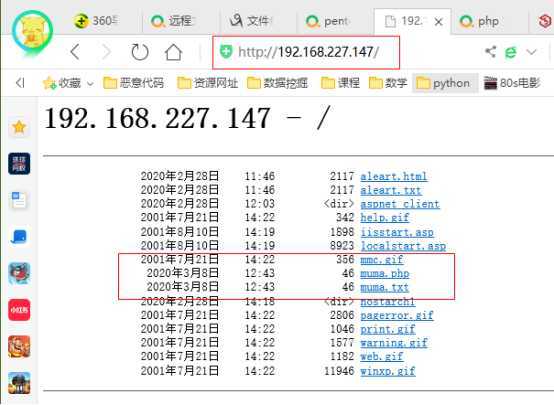Reload the page with refresh icon

coord(140,52)
